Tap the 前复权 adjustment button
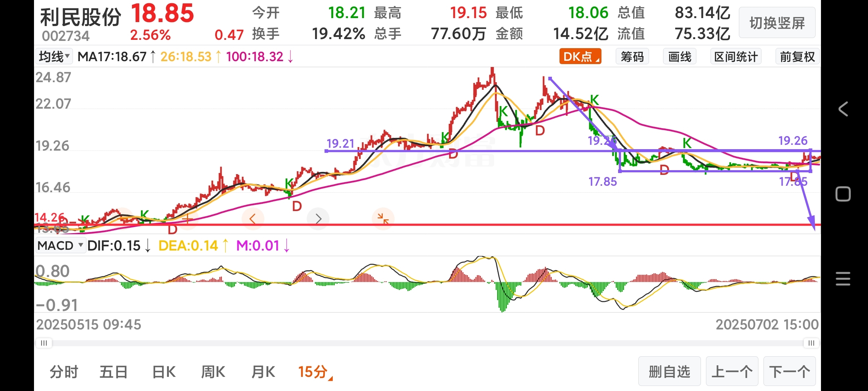 tap(797, 57)
